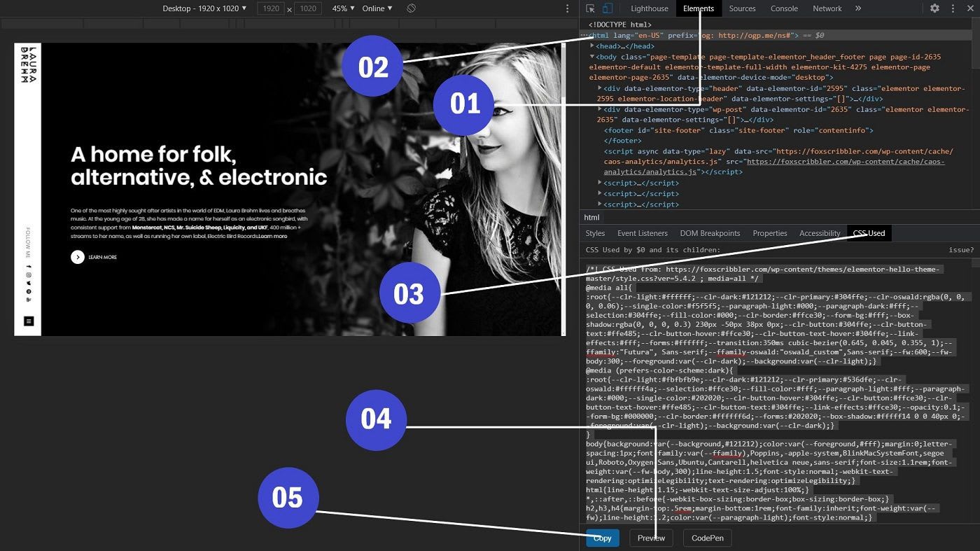The image size is (980, 551).
Task: Open the DOM Breakpoints pane tab
Action: [x=710, y=233]
